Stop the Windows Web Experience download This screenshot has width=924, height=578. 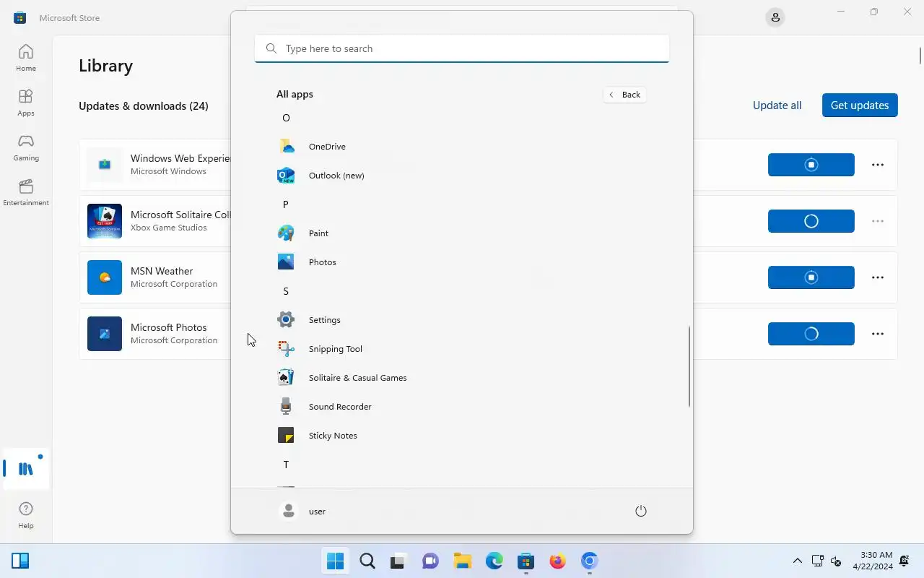[x=811, y=165]
